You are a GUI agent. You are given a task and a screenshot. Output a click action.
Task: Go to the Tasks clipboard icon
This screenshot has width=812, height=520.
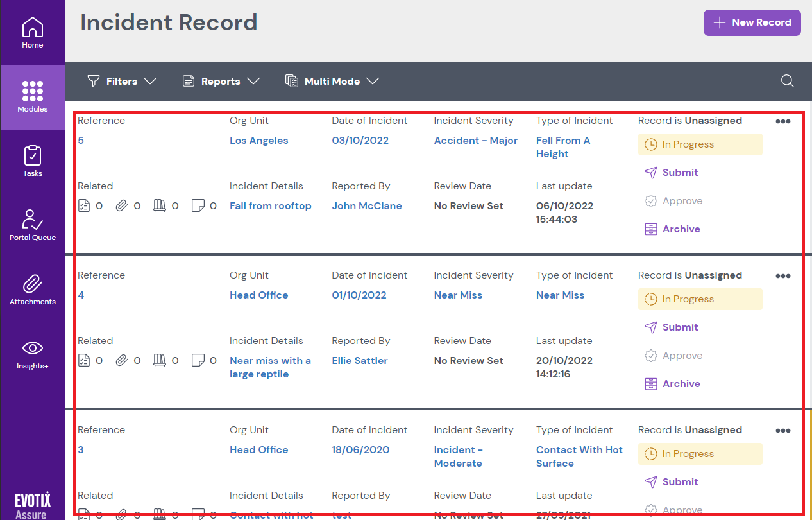click(x=33, y=161)
